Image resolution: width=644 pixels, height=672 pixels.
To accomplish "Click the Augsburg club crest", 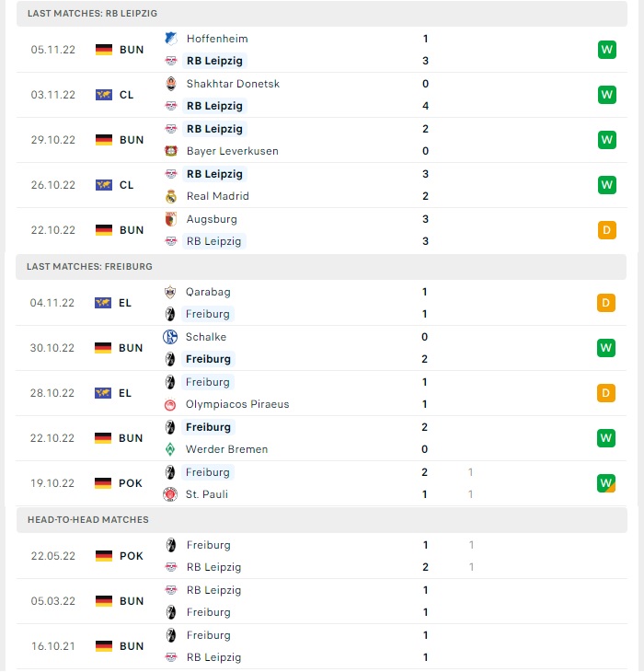I will point(171,219).
